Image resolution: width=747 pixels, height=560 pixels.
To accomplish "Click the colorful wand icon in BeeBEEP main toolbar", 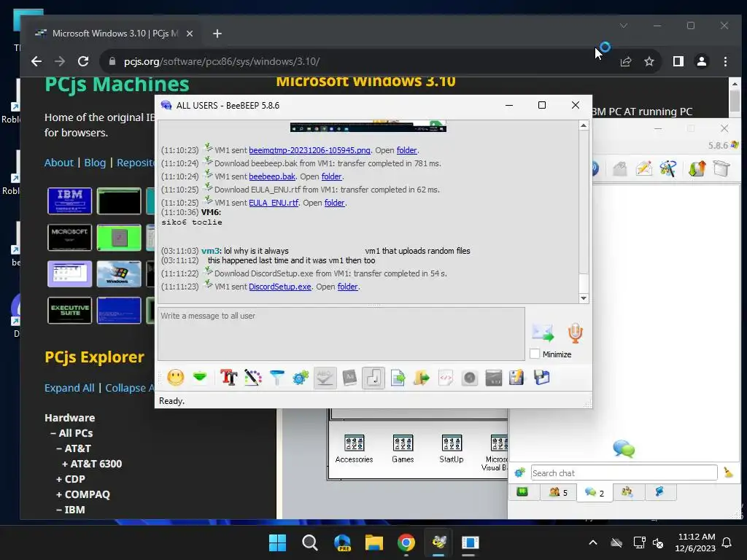I will [668, 168].
